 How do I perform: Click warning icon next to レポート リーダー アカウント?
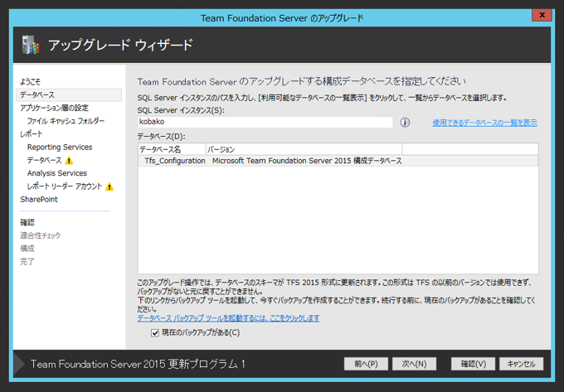click(109, 186)
